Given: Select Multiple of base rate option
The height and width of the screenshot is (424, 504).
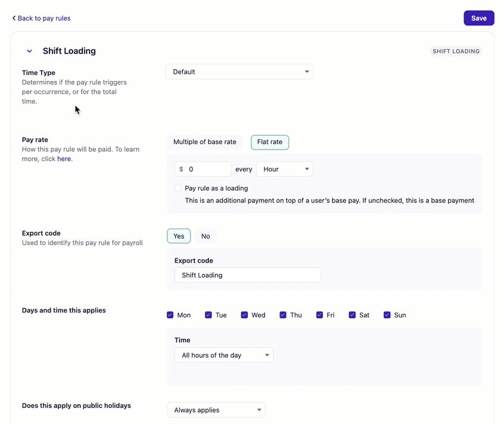Looking at the screenshot, I should pos(205,142).
